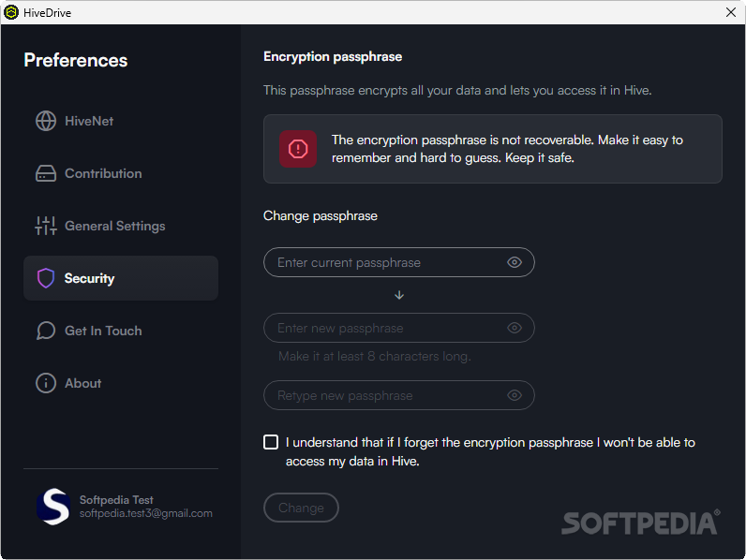Click the General Settings sliders icon
746x560 pixels.
(x=46, y=226)
